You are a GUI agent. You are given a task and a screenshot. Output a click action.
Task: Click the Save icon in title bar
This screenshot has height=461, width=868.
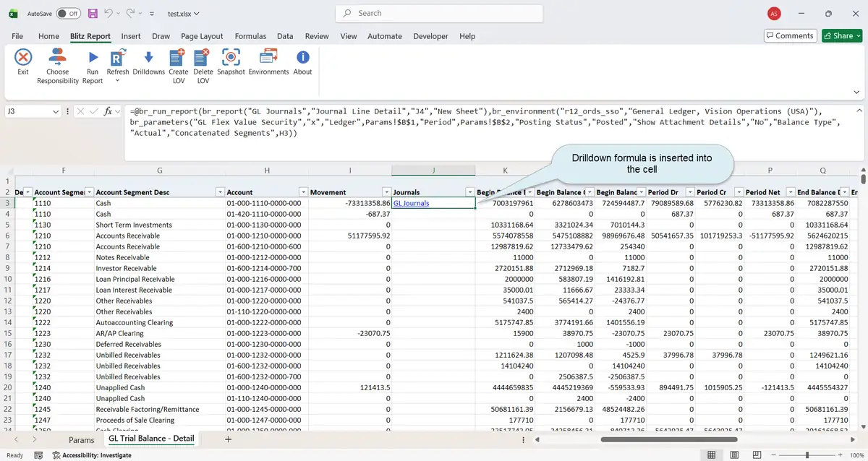[92, 13]
